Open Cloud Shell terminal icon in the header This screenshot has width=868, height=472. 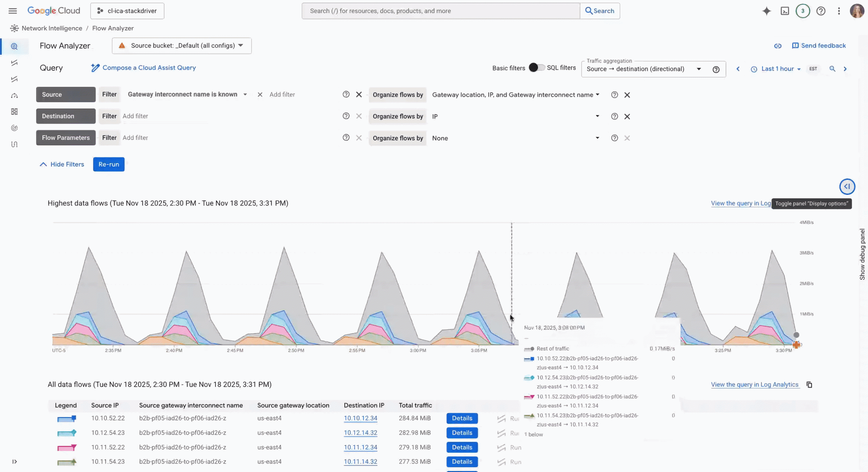click(x=785, y=11)
